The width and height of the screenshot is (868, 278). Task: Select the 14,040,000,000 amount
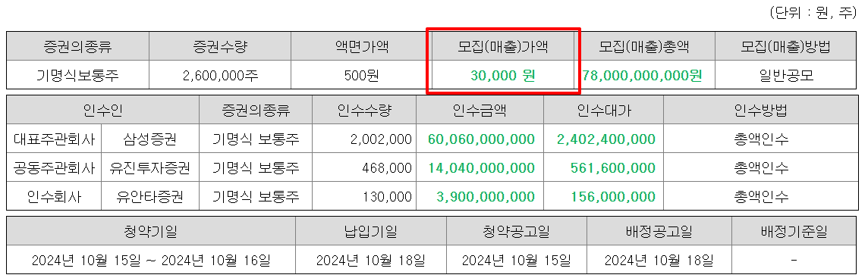tap(482, 167)
